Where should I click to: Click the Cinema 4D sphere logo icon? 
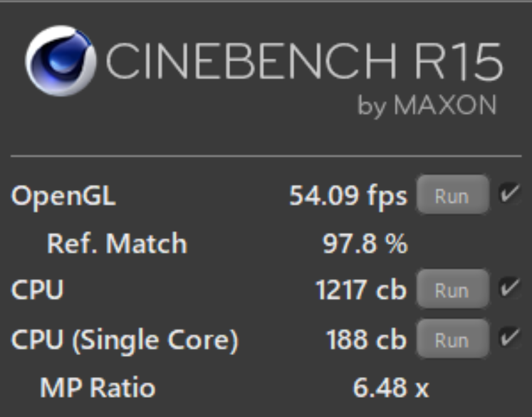[x=61, y=60]
